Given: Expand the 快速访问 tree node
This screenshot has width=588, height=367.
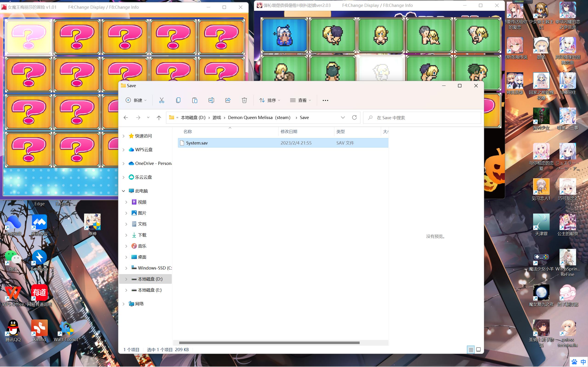Looking at the screenshot, I should [x=123, y=136].
